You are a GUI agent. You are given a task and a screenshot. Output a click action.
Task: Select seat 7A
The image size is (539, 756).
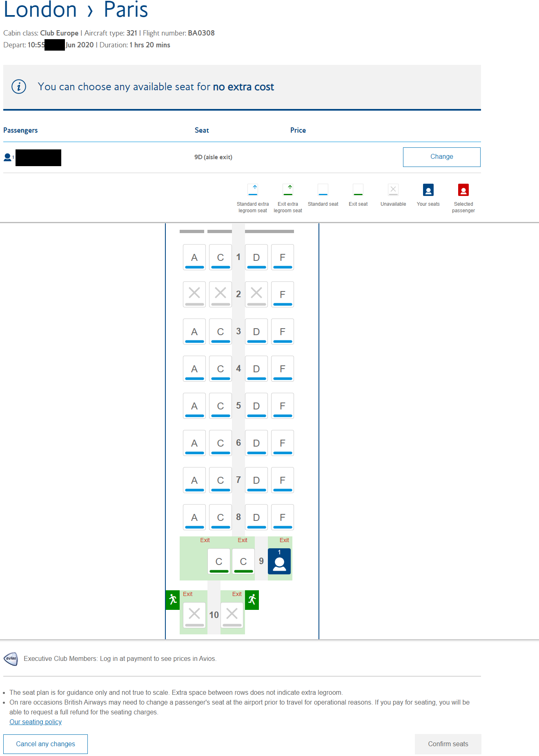[x=194, y=480]
